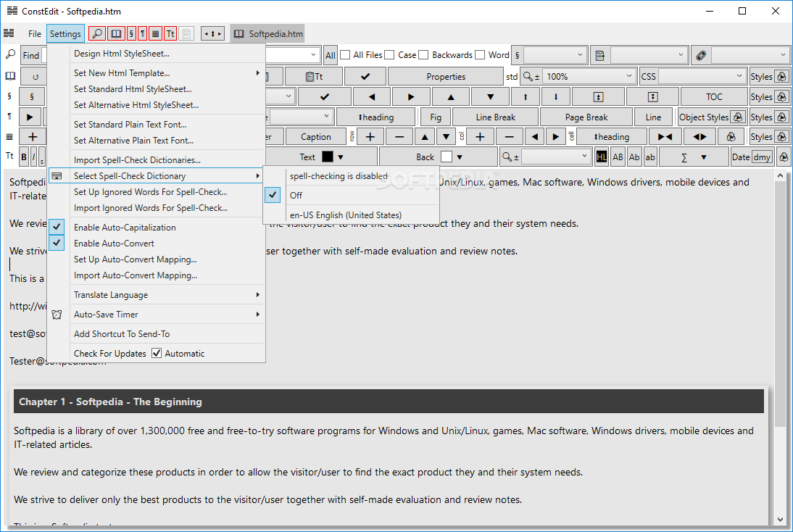Click the Date dmy format field
This screenshot has height=532, width=793.
762,157
